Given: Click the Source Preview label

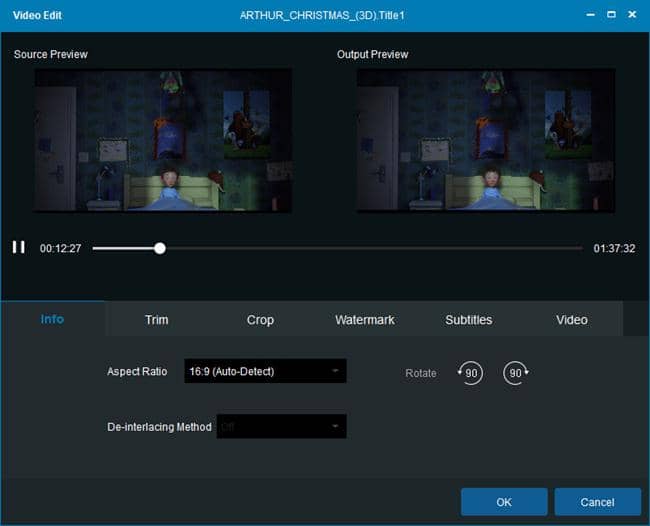Looking at the screenshot, I should [x=51, y=54].
